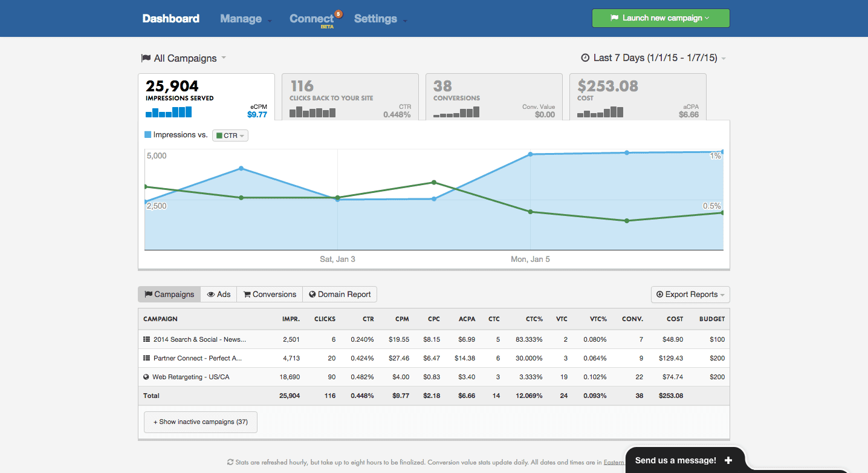The image size is (868, 473).
Task: Show inactive campaigns
Action: (200, 422)
